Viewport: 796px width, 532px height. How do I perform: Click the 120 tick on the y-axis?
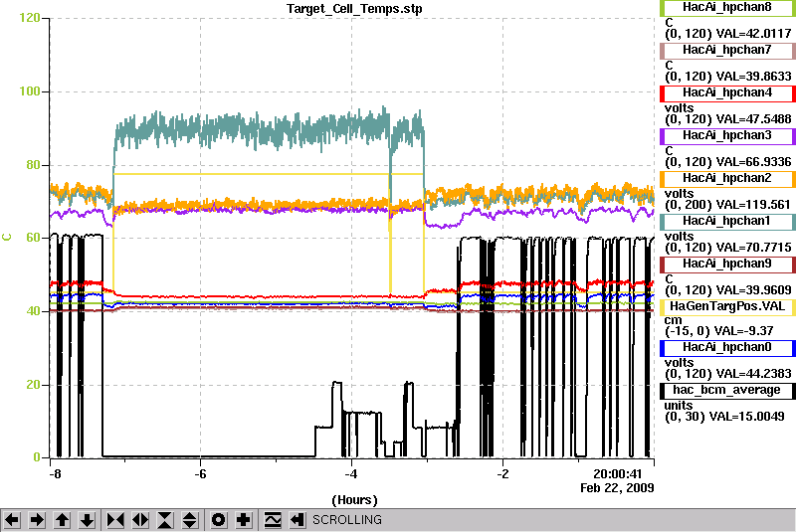coord(30,18)
